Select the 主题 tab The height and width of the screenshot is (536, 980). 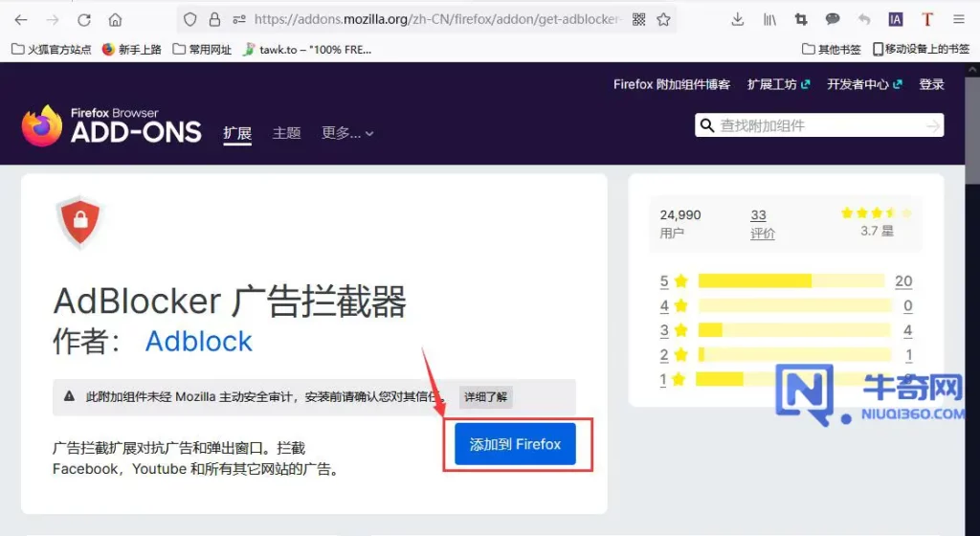click(287, 133)
